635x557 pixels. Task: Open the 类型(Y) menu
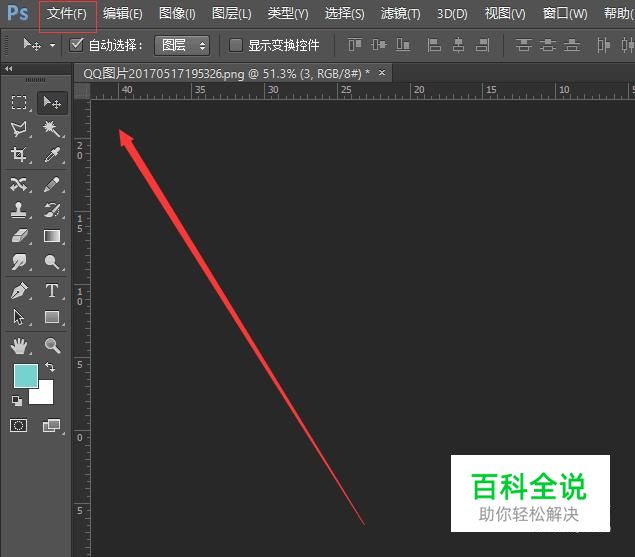tap(288, 14)
